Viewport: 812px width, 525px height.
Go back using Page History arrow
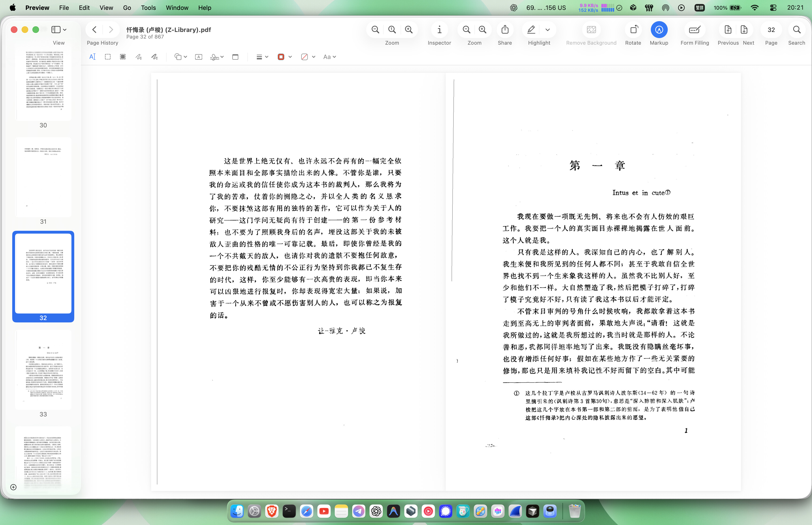coord(94,30)
